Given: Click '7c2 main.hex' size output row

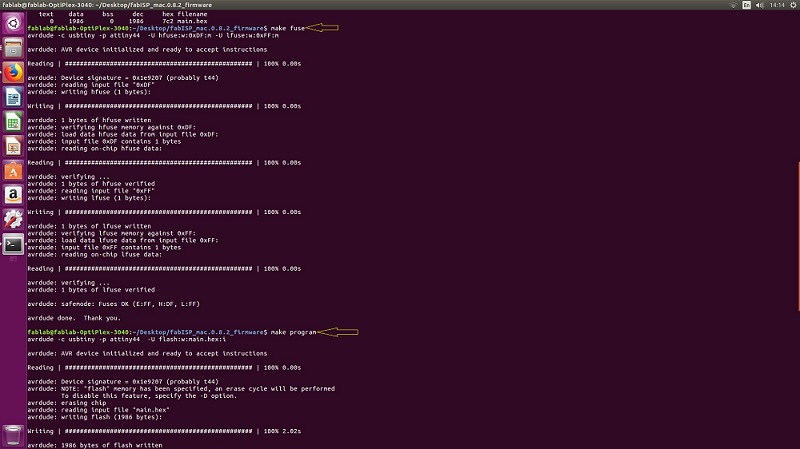Looking at the screenshot, I should click(185, 21).
